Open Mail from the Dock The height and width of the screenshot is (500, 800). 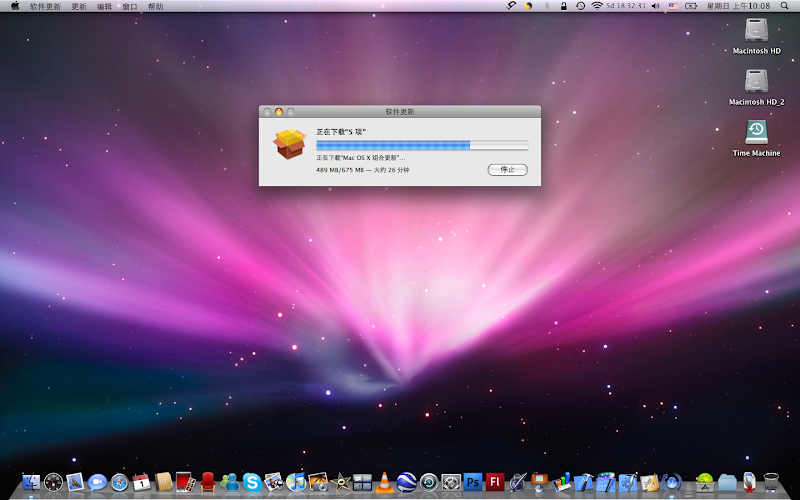click(76, 482)
